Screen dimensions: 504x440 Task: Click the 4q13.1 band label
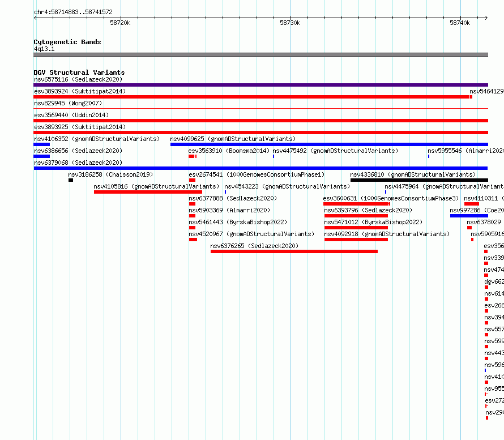point(44,49)
